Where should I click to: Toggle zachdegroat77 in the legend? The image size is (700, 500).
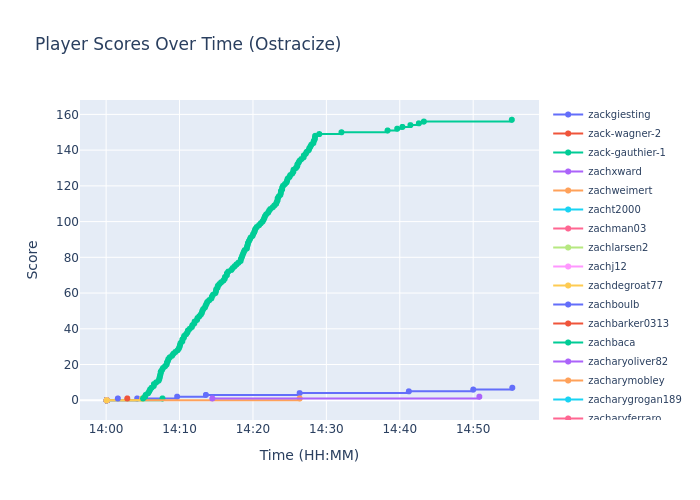coord(625,286)
